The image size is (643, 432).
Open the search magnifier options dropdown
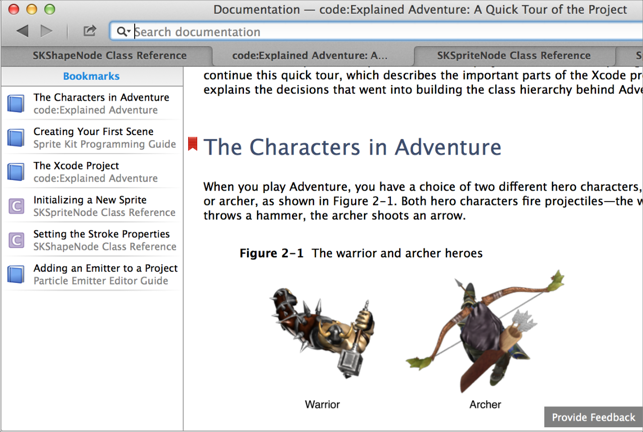123,32
